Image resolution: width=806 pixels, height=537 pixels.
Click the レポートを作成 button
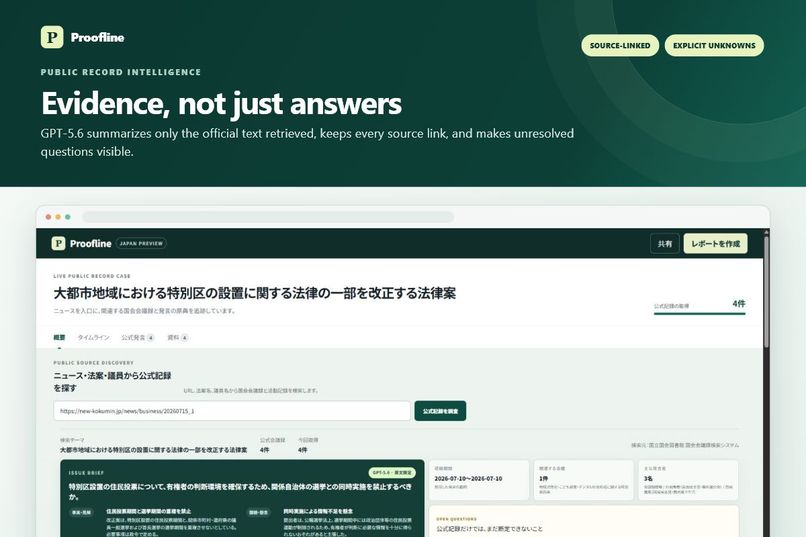click(716, 244)
